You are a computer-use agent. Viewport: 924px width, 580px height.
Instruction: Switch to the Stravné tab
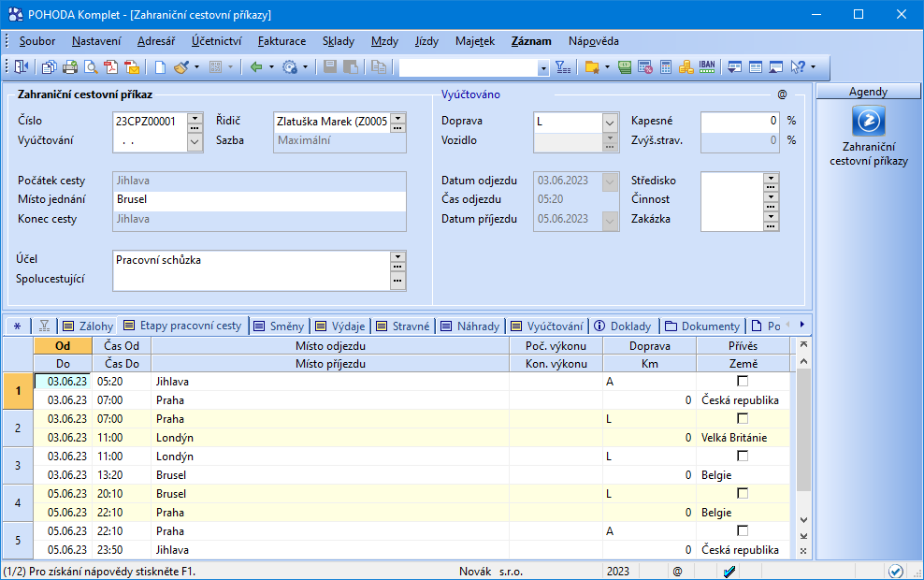(403, 326)
